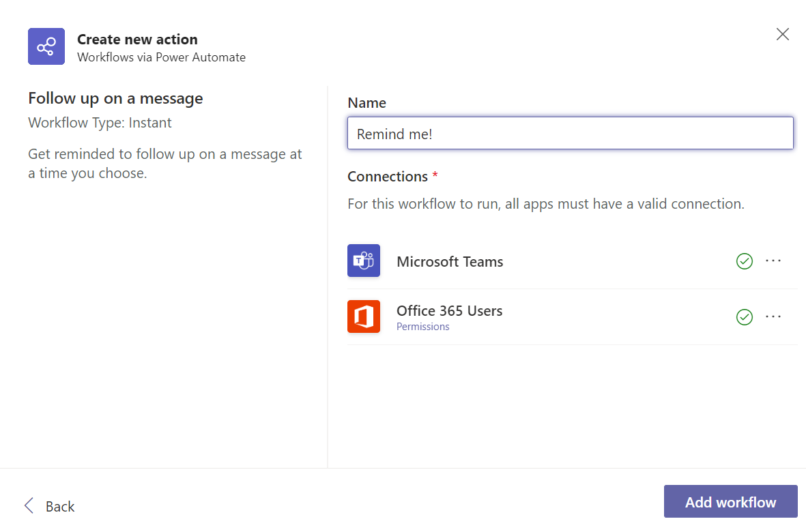This screenshot has width=806, height=532.
Task: Click the green checkmark beside Microsoft Teams
Action: click(744, 261)
